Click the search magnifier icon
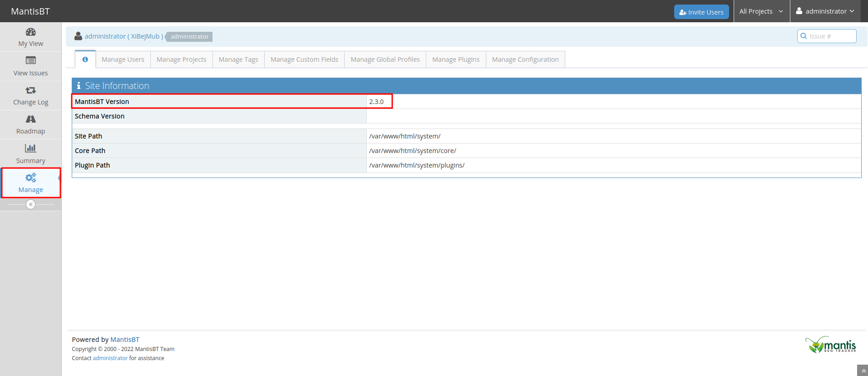The width and height of the screenshot is (868, 376). point(804,36)
